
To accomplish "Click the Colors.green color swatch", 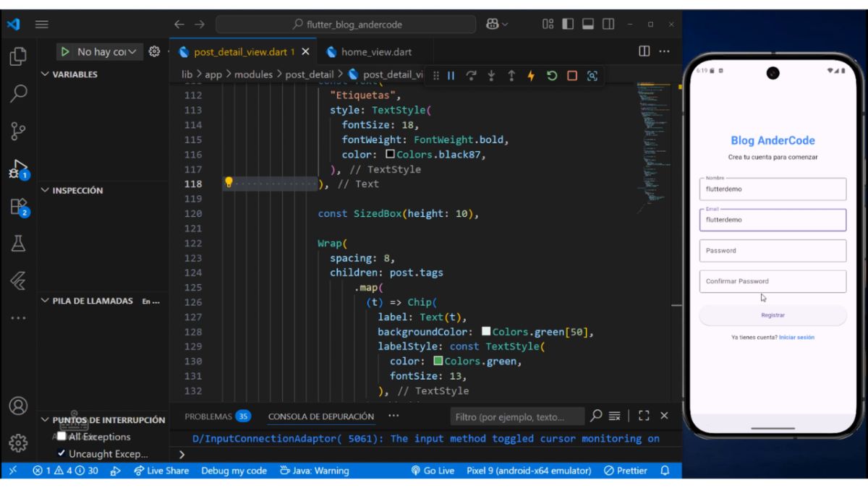I will [438, 361].
